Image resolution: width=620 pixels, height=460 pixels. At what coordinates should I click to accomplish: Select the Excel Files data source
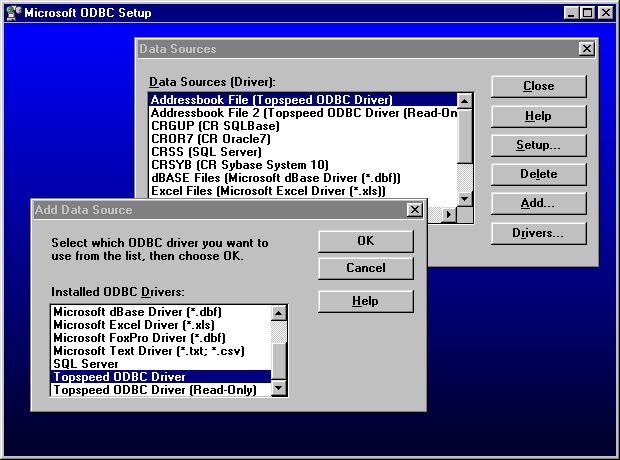click(303, 191)
